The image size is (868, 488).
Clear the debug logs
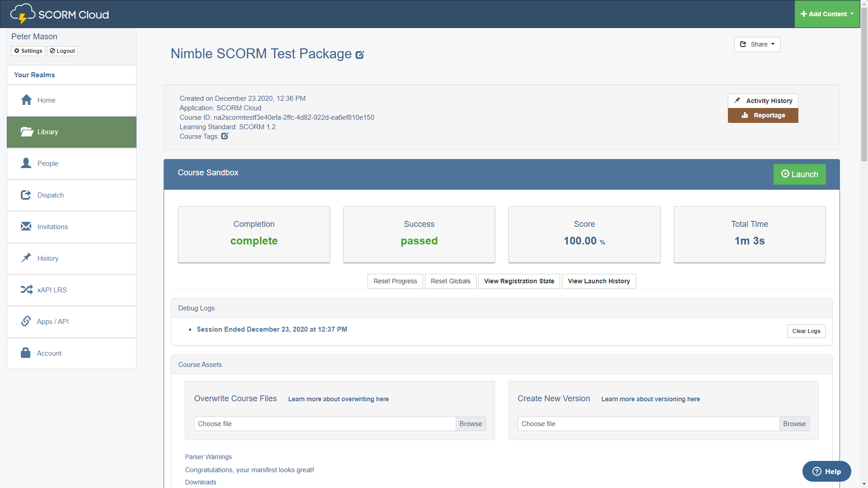pyautogui.click(x=806, y=331)
